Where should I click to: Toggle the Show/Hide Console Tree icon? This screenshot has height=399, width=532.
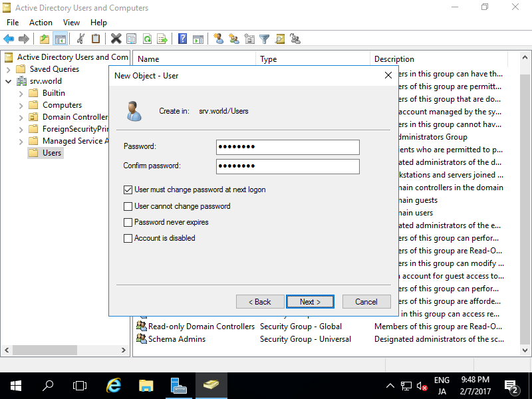pyautogui.click(x=61, y=39)
